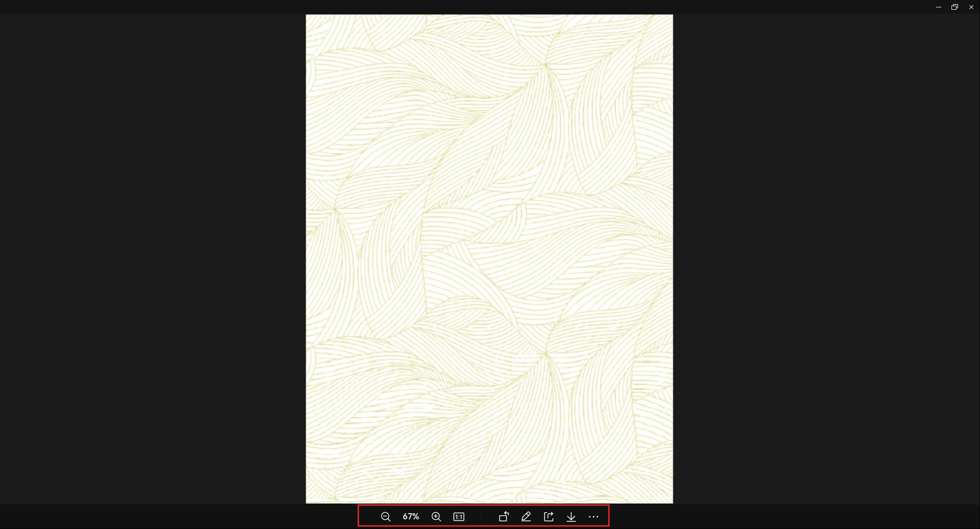Share the image via share icon
The width and height of the screenshot is (980, 529).
tap(549, 517)
